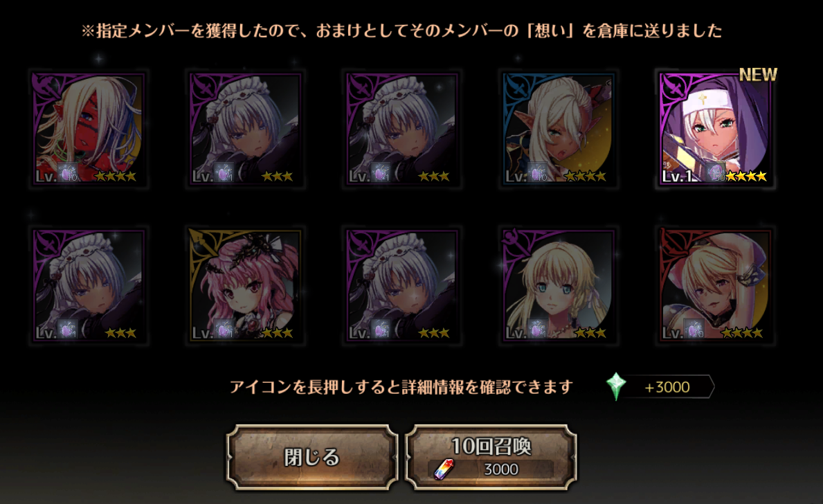Click the 3000 cost on summon button
823x504 pixels.
point(500,469)
